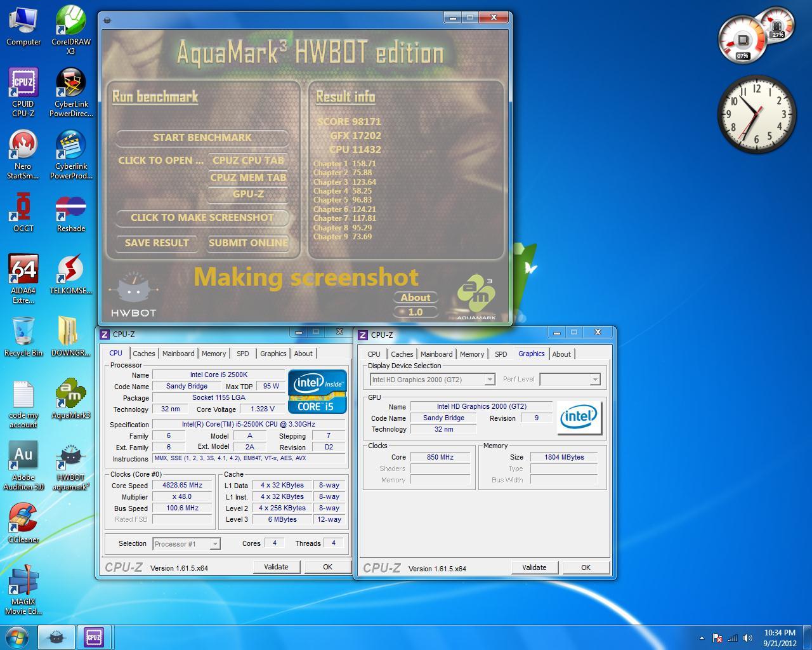Click the HWBOT logo in AquaMark
The image size is (812, 650).
click(133, 295)
